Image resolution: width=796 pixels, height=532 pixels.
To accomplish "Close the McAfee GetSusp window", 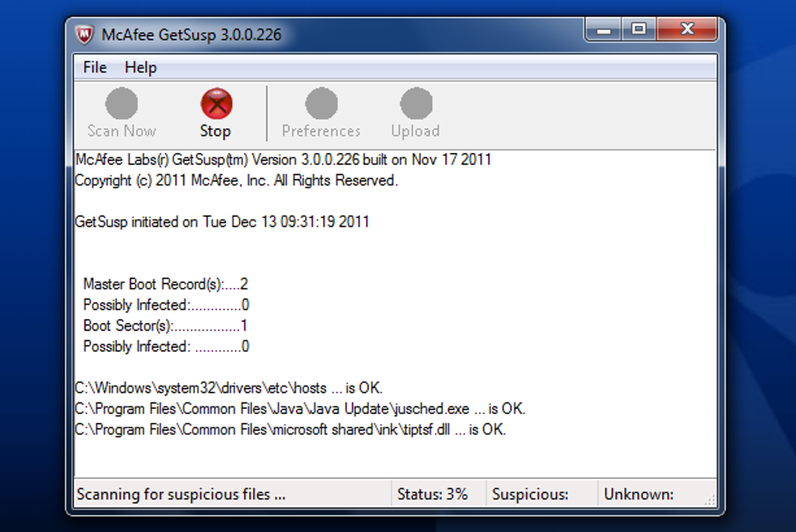I will pos(687,30).
